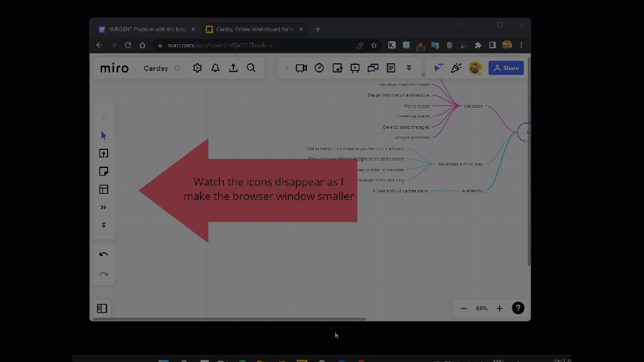Open reactions party popper icon

coord(456,68)
